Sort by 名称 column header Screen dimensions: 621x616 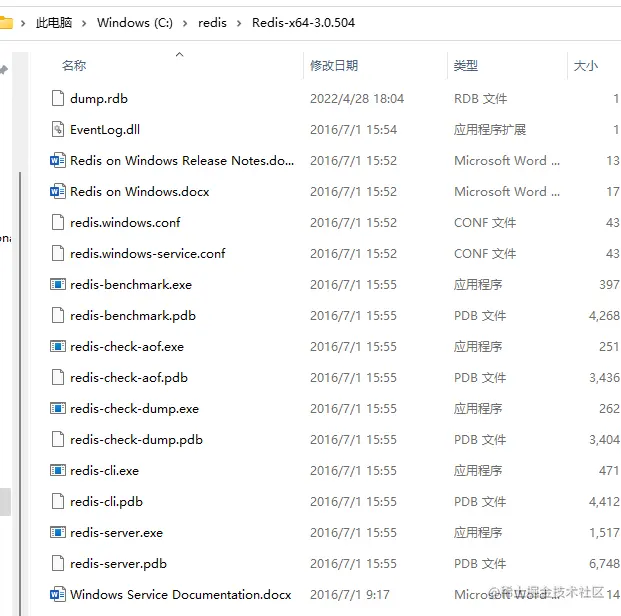(x=74, y=65)
